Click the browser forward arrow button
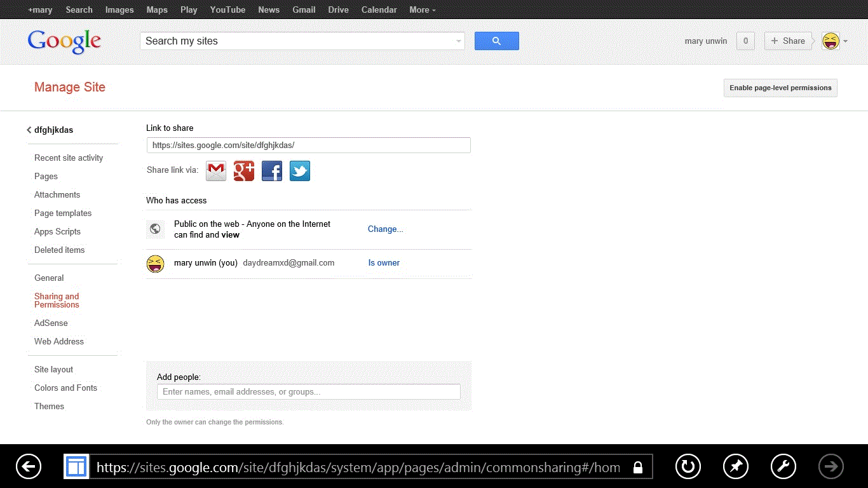Viewport: 868px width, 488px height. click(x=831, y=467)
